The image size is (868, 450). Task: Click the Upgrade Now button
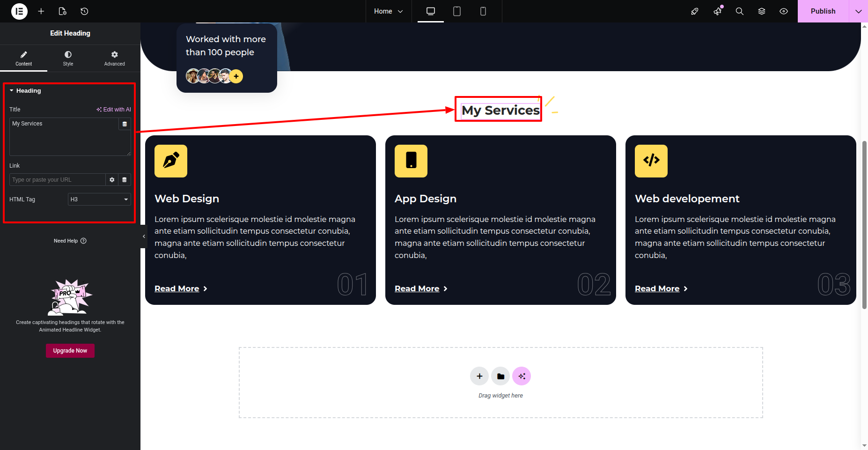click(x=70, y=351)
